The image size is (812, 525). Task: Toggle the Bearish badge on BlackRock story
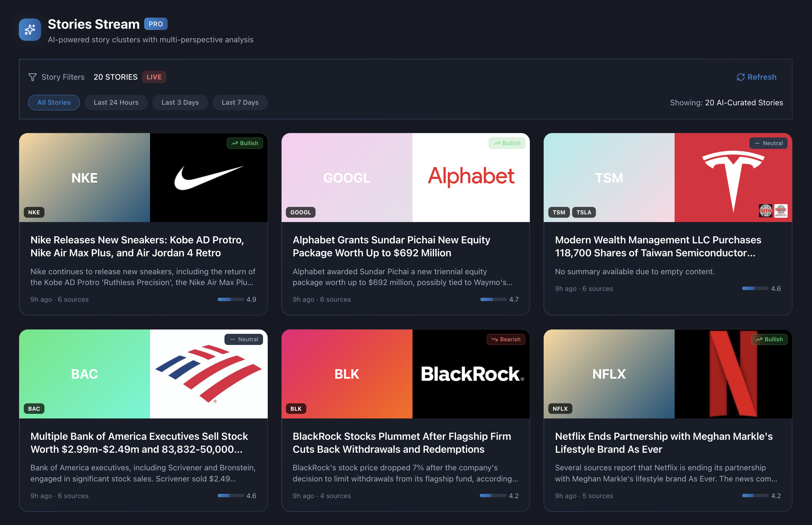(x=506, y=339)
